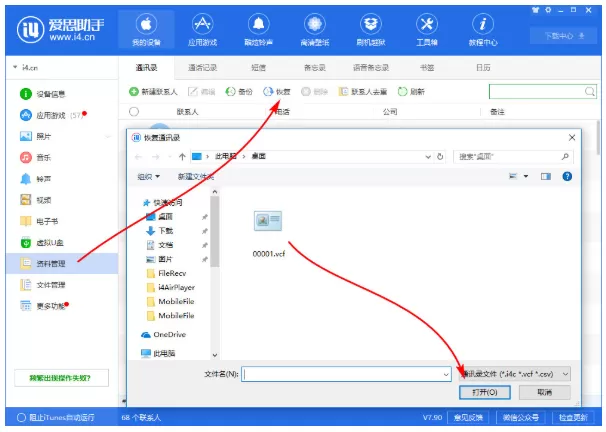The image size is (606, 432).
Task: Collapse the i4.cn device tree arrow
Action: point(15,67)
